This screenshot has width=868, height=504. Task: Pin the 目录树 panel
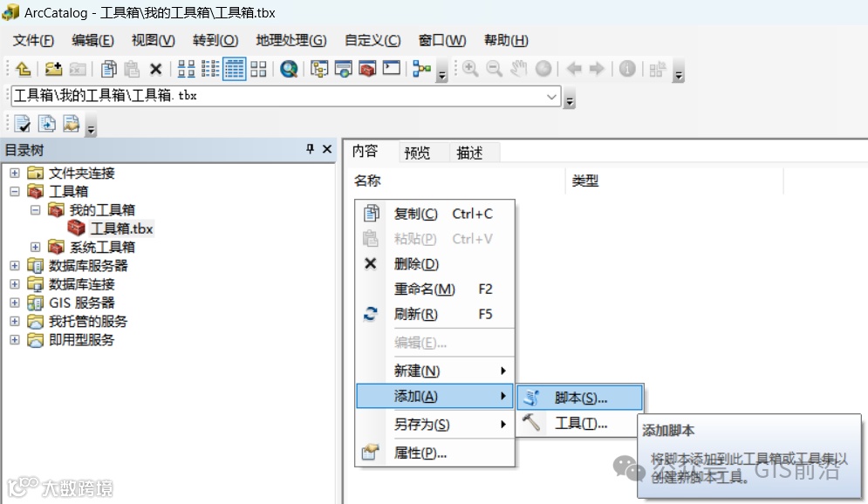coord(310,149)
